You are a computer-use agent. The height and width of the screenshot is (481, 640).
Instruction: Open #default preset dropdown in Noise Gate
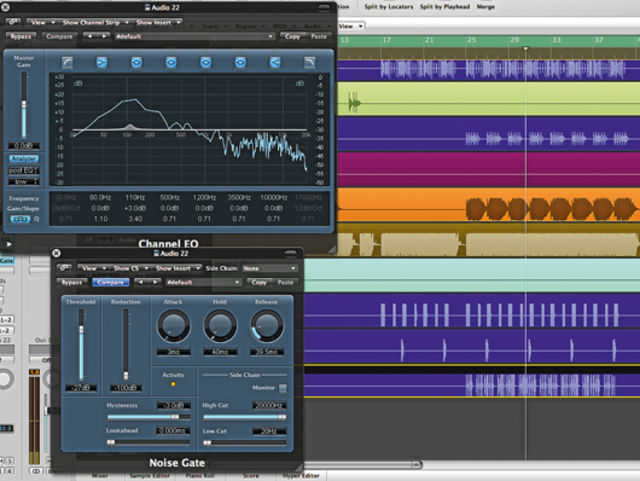[203, 282]
